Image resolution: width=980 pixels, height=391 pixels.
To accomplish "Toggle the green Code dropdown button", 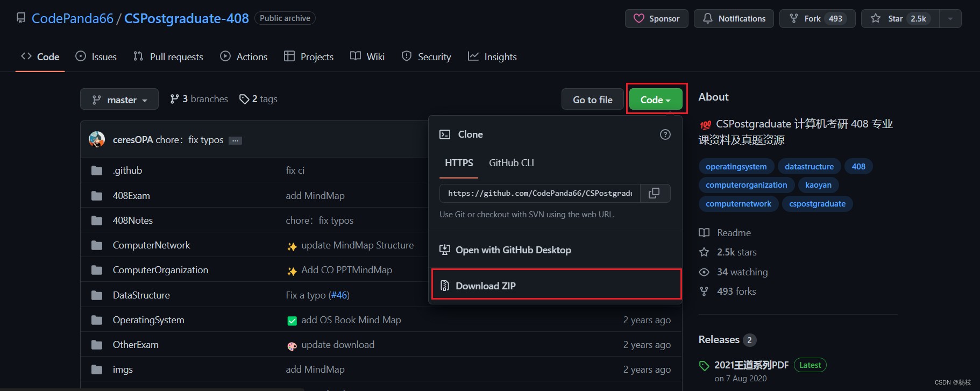I will [656, 99].
